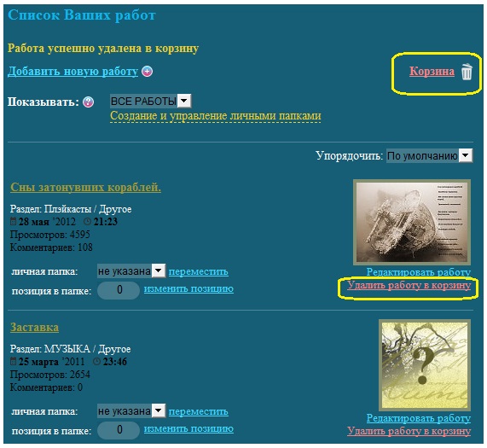The image size is (487, 448).
Task: Click Редактировать работу for the Заставка work
Action: pos(419,418)
